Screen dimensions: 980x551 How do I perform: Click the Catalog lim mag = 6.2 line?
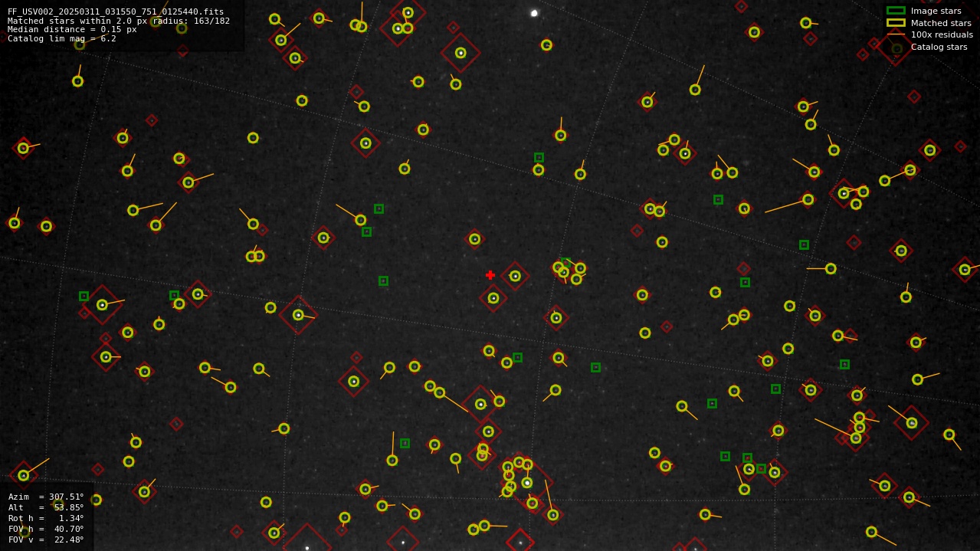pyautogui.click(x=62, y=38)
